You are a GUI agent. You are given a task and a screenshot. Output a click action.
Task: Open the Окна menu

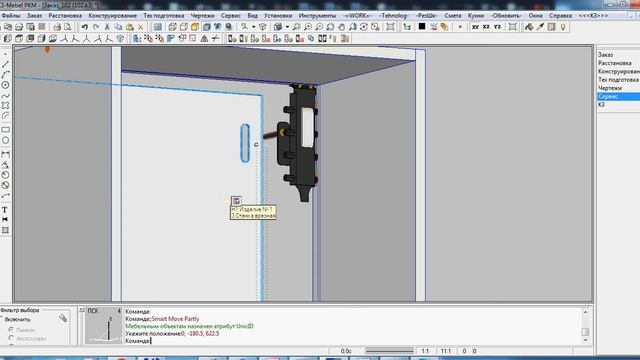(x=536, y=16)
